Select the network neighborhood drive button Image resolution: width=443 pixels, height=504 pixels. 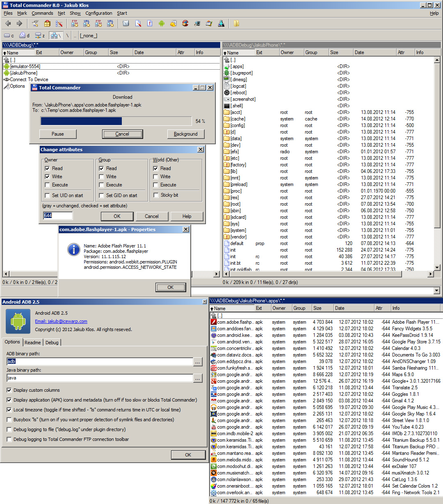coord(56,36)
